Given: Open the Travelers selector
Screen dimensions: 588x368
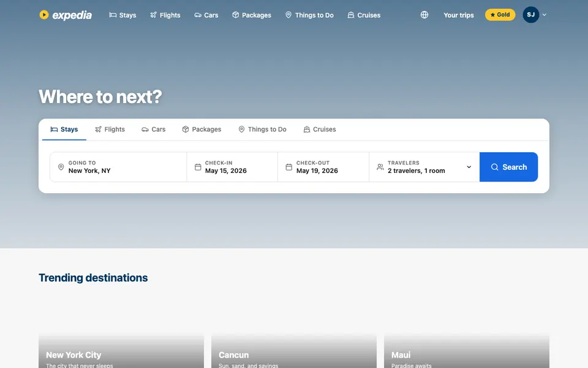Looking at the screenshot, I should coord(424,167).
